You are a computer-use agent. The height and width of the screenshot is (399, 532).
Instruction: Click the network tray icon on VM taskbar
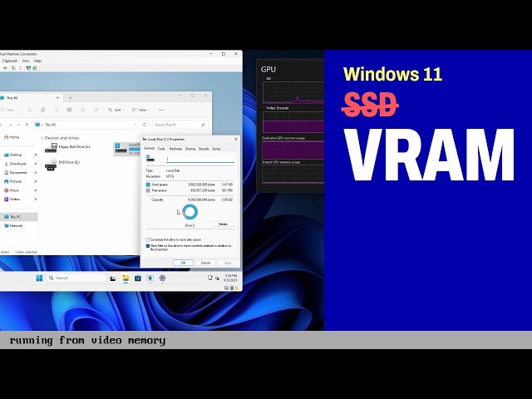tap(210, 278)
